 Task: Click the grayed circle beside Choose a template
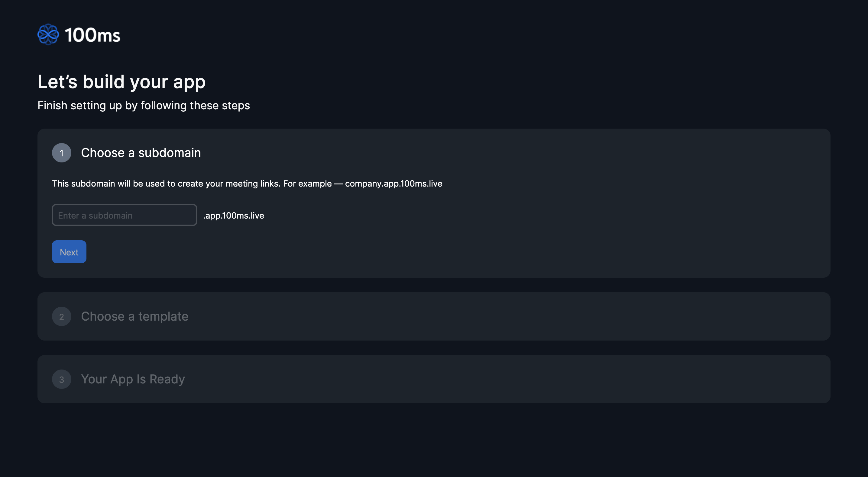62,316
